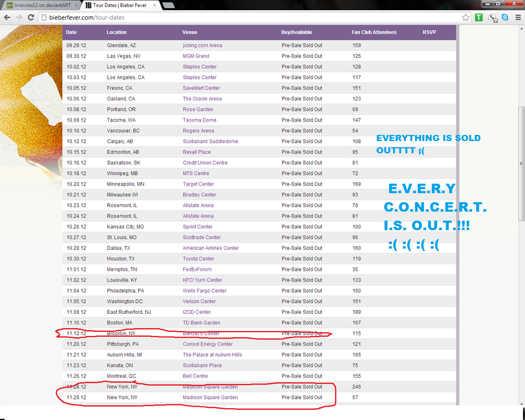
Task: Open the jobing.com Arena venue link
Action: [202, 45]
